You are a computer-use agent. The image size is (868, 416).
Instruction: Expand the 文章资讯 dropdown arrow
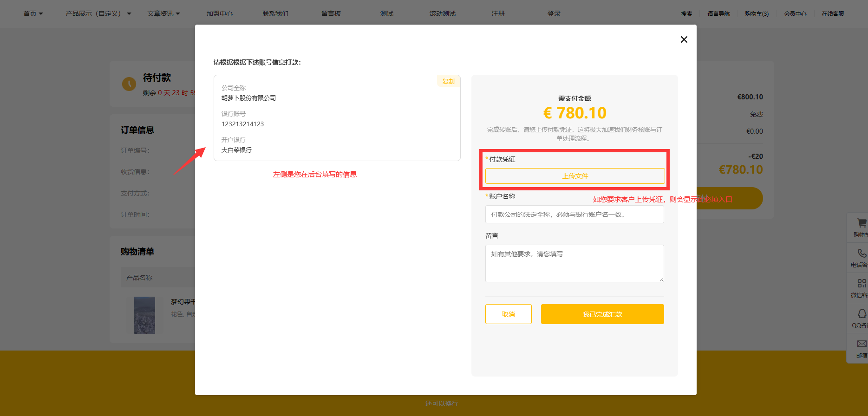[x=178, y=14]
